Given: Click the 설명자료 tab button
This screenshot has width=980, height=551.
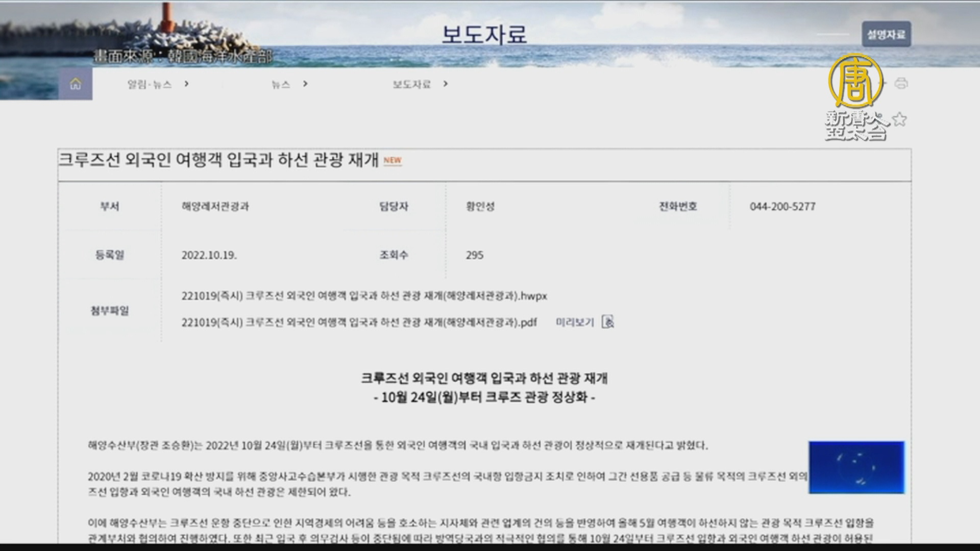Looking at the screenshot, I should click(886, 34).
